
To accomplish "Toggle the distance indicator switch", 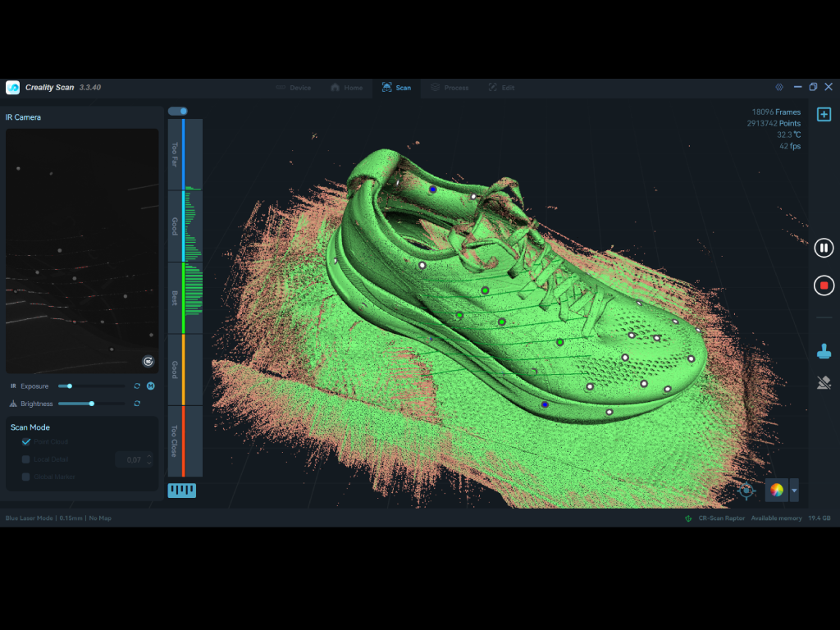I will (x=177, y=112).
